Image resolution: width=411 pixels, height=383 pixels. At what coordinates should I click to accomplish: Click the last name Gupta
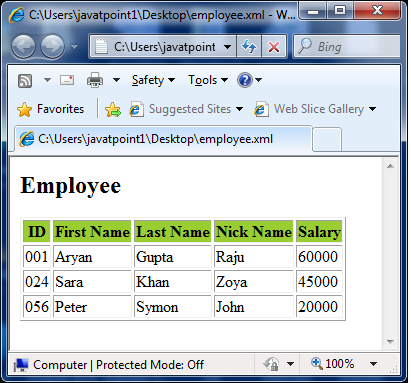click(155, 257)
